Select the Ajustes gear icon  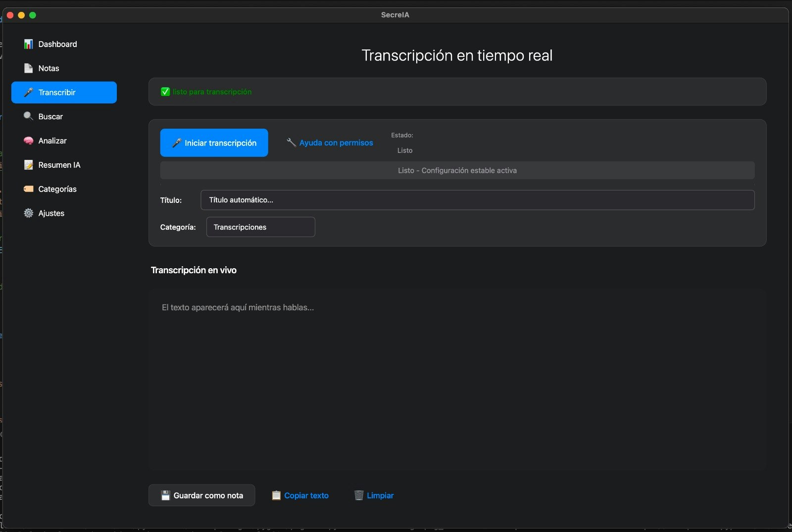coord(28,213)
